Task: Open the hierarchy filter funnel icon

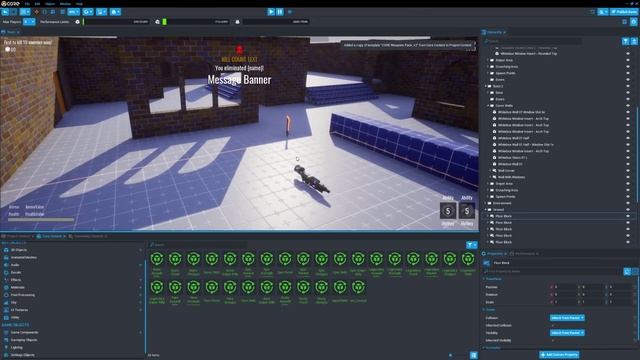Action: [x=625, y=41]
